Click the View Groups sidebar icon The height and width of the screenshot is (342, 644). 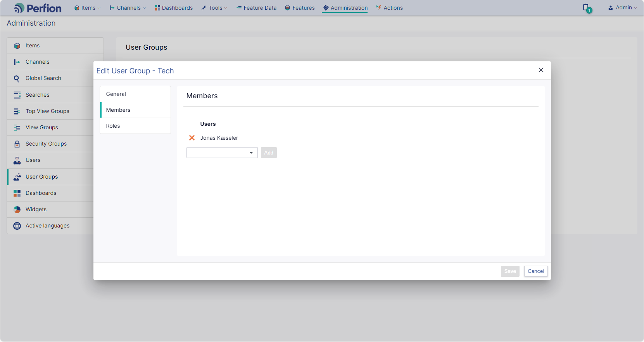point(17,128)
